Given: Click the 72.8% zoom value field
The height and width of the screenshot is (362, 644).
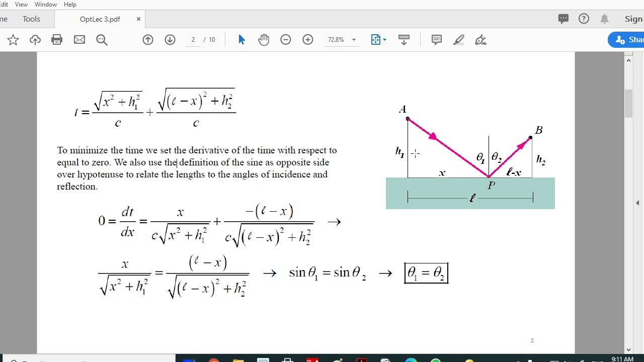Looking at the screenshot, I should coord(336,40).
